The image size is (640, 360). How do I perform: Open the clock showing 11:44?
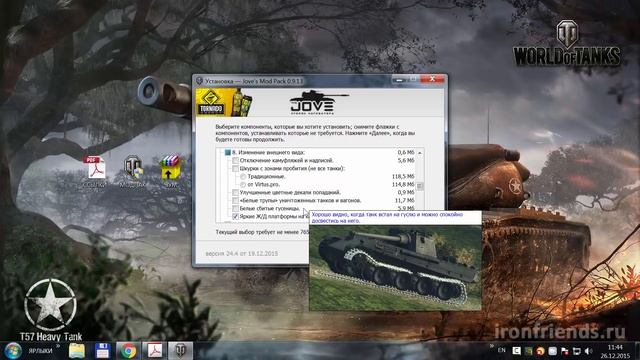click(x=615, y=351)
